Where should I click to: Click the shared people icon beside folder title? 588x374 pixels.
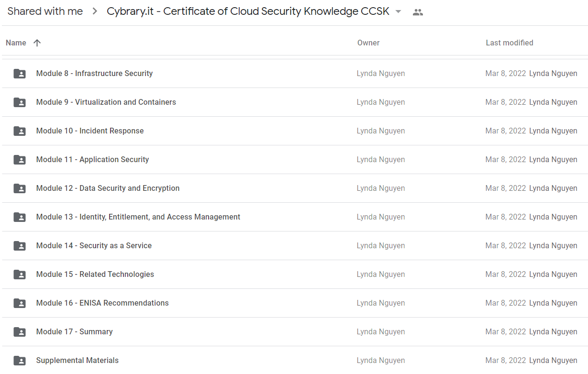(x=418, y=12)
